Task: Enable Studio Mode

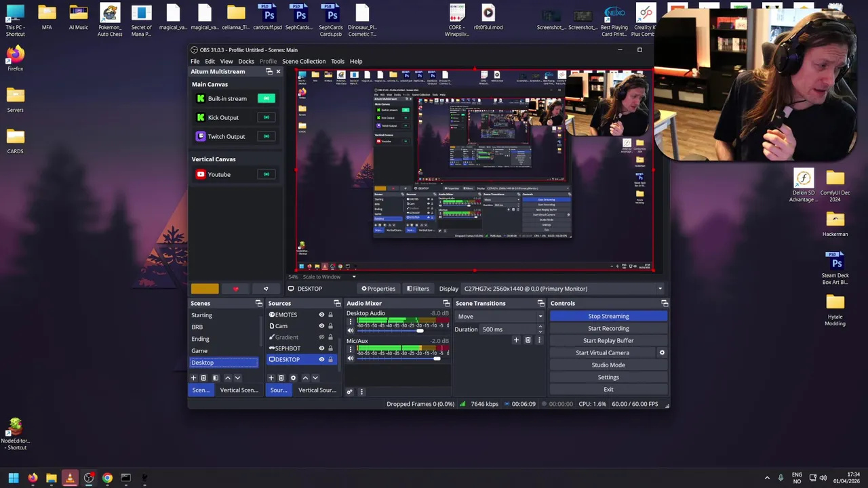Action: (608, 365)
